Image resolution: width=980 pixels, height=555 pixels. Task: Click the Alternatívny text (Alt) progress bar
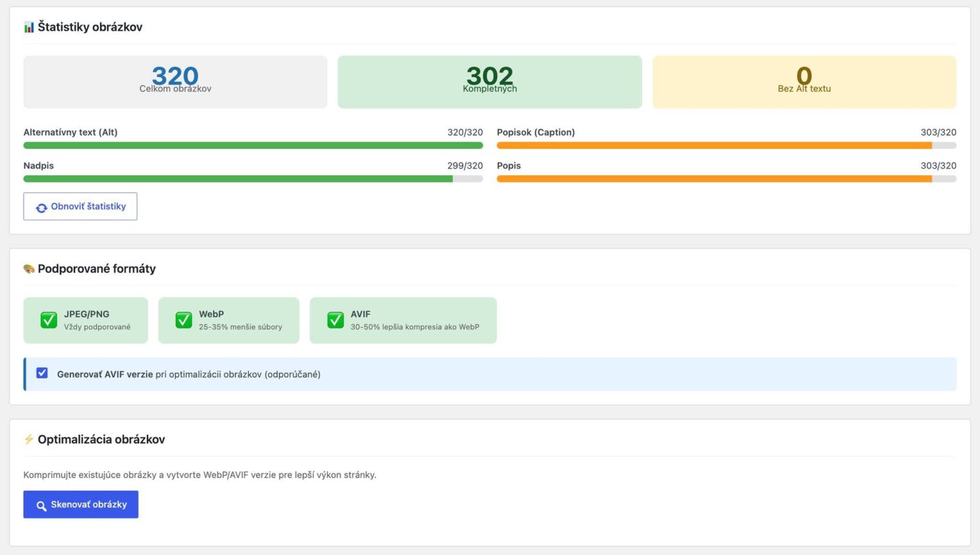(x=253, y=145)
